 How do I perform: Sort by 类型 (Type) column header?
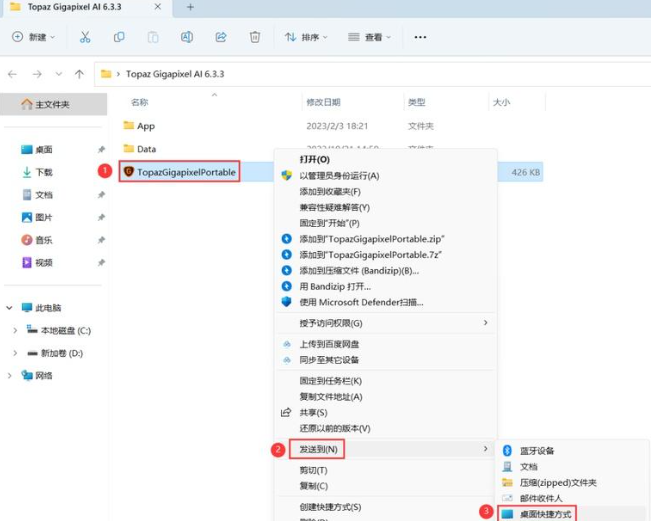pyautogui.click(x=417, y=102)
